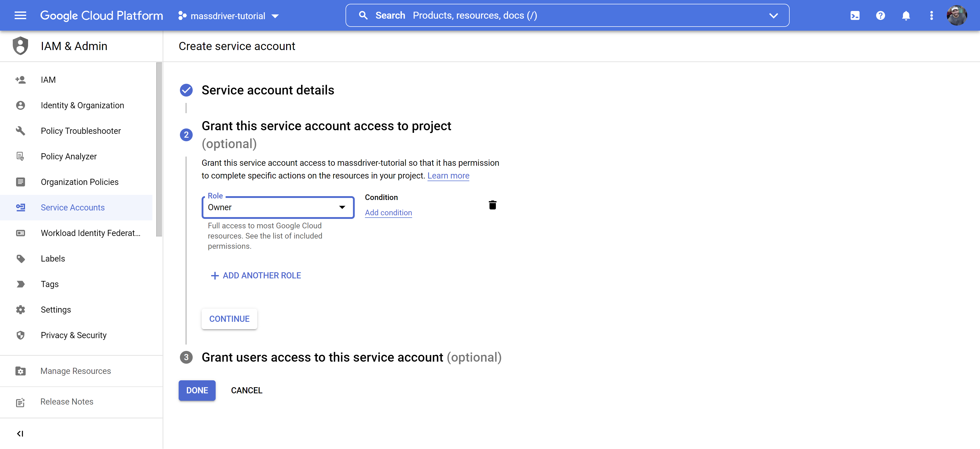Image resolution: width=980 pixels, height=449 pixels.
Task: Click the Tags arrow icon
Action: [x=20, y=284]
